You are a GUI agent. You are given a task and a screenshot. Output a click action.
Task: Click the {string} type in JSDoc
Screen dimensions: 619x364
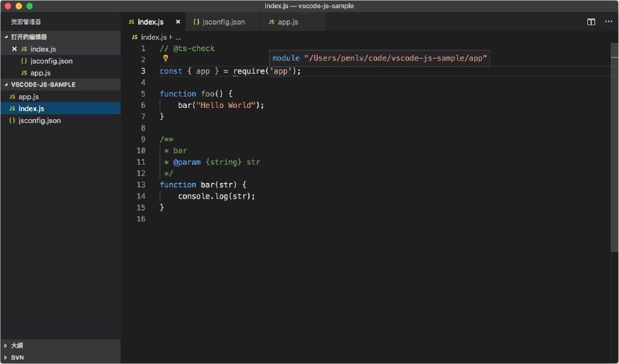click(x=224, y=162)
